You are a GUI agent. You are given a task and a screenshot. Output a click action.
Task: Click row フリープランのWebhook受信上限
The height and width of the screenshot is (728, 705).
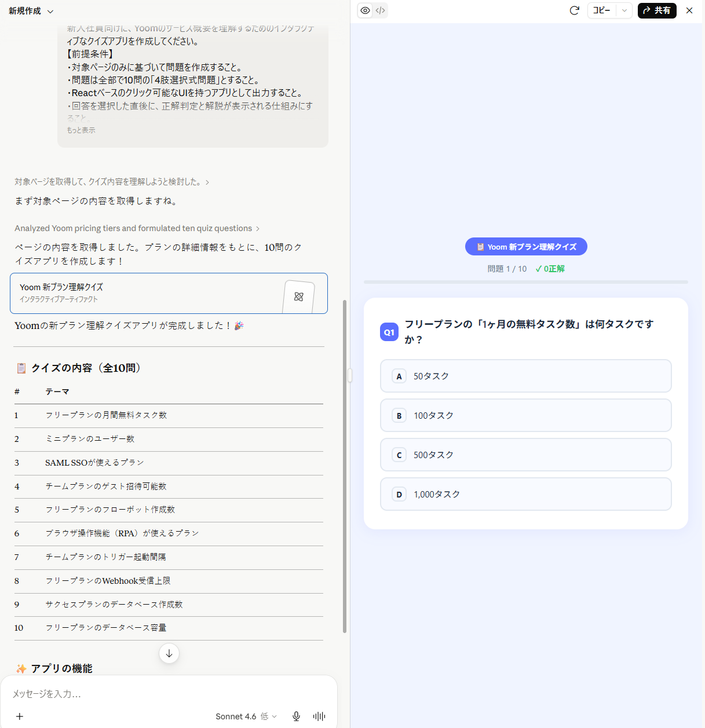tap(169, 581)
